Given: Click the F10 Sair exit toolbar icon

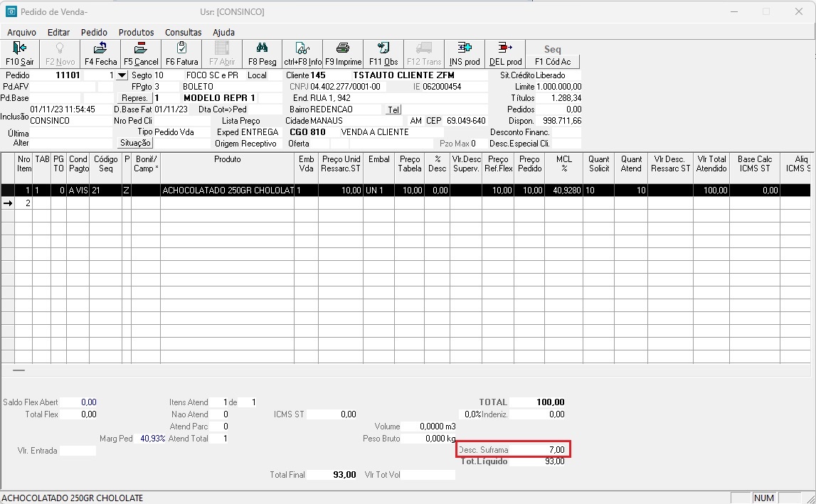Looking at the screenshot, I should 20,54.
